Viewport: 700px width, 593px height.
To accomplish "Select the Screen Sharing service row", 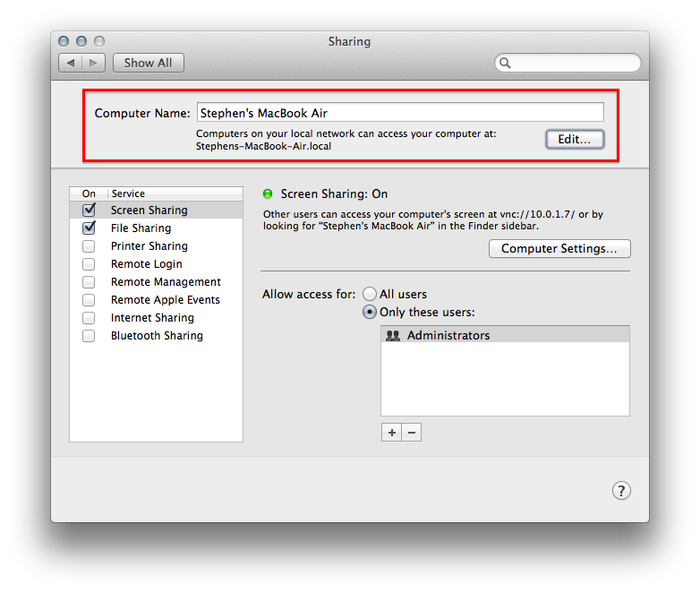I will tap(157, 210).
